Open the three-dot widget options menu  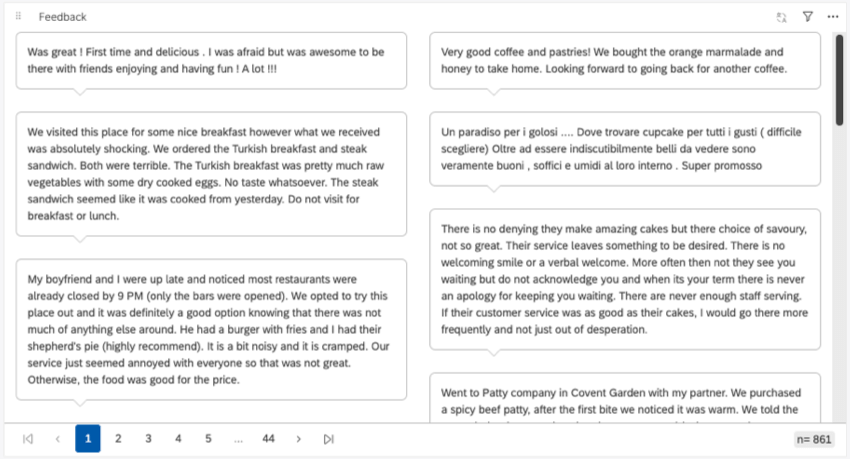[833, 17]
